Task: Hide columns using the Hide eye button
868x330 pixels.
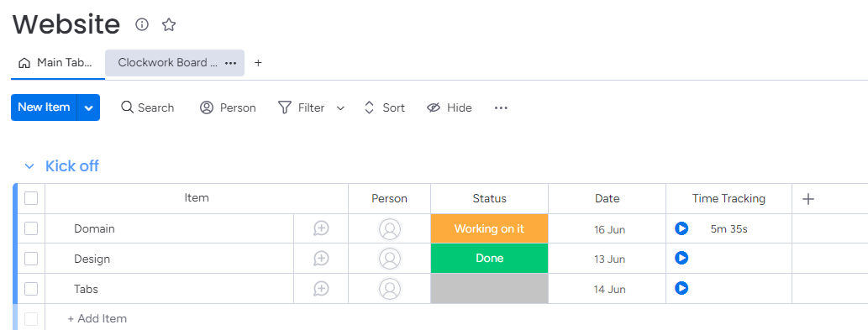Action: pyautogui.click(x=449, y=107)
